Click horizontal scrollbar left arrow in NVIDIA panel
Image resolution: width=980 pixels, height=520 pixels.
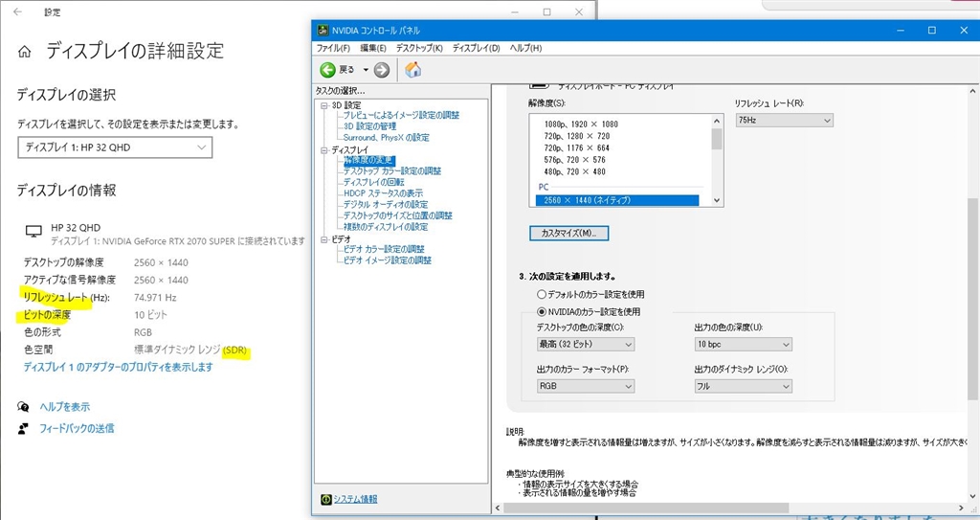click(x=498, y=508)
